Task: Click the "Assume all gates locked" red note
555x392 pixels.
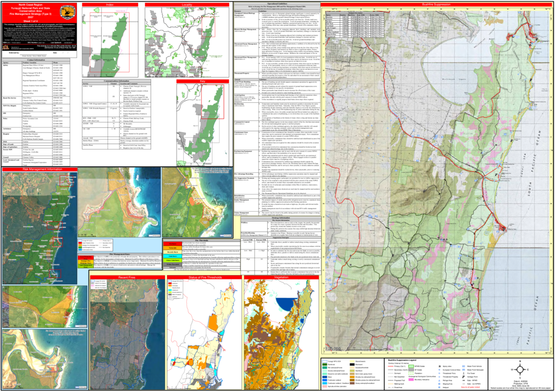Action: (471, 387)
